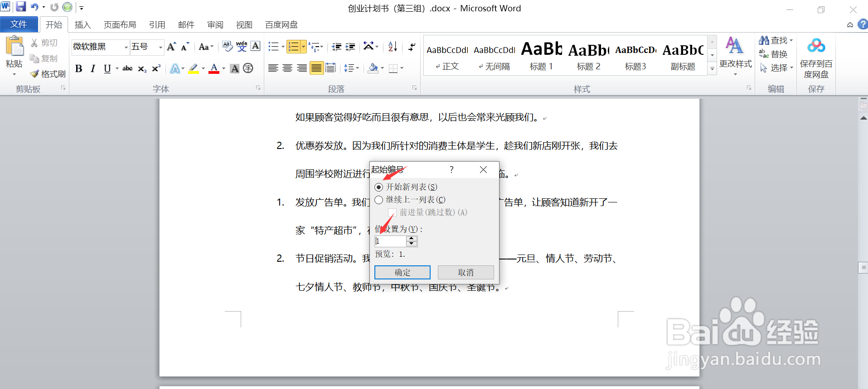
Task: Select the 'Start new list' radio button
Action: pyautogui.click(x=379, y=187)
